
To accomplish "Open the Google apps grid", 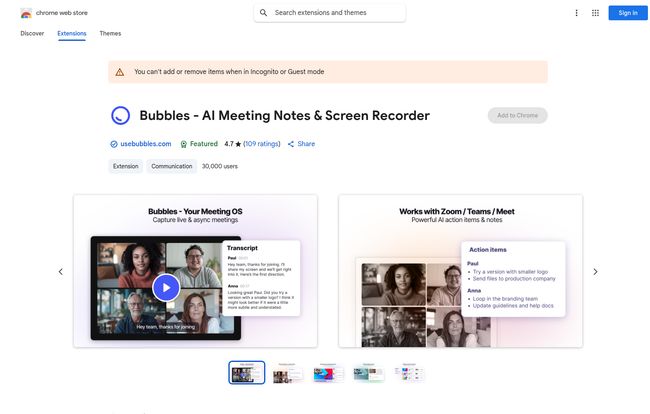I will pyautogui.click(x=595, y=13).
